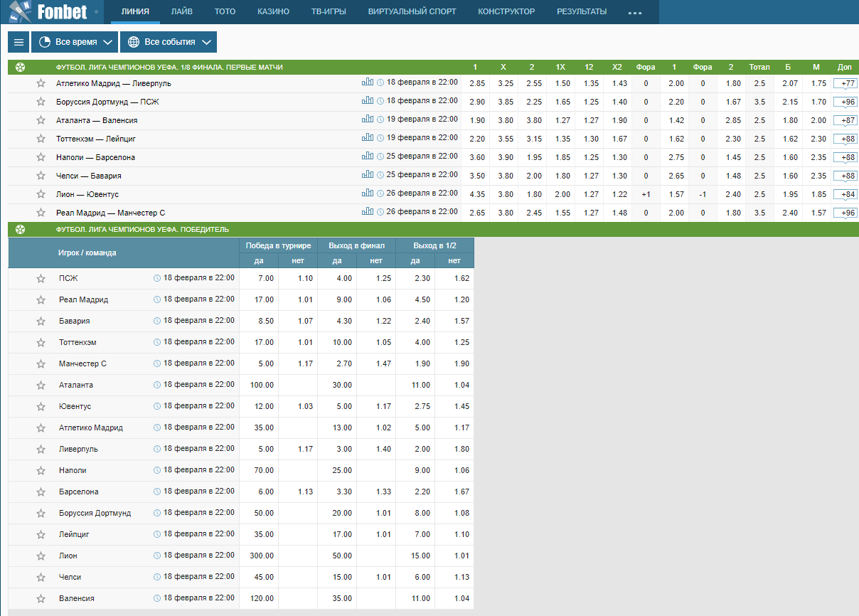Open statistics chart for Тоттенхэм — Лейпциг
The image size is (859, 616).
[368, 137]
